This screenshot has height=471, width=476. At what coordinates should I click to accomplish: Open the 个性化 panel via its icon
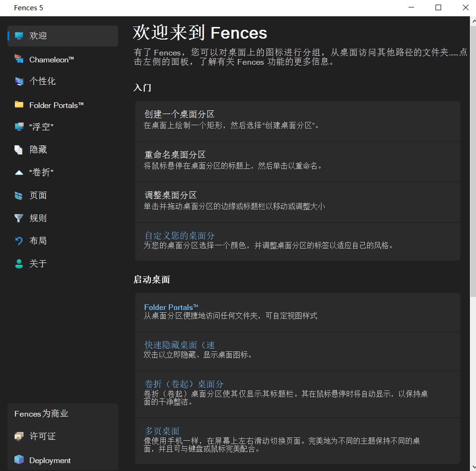click(x=19, y=81)
